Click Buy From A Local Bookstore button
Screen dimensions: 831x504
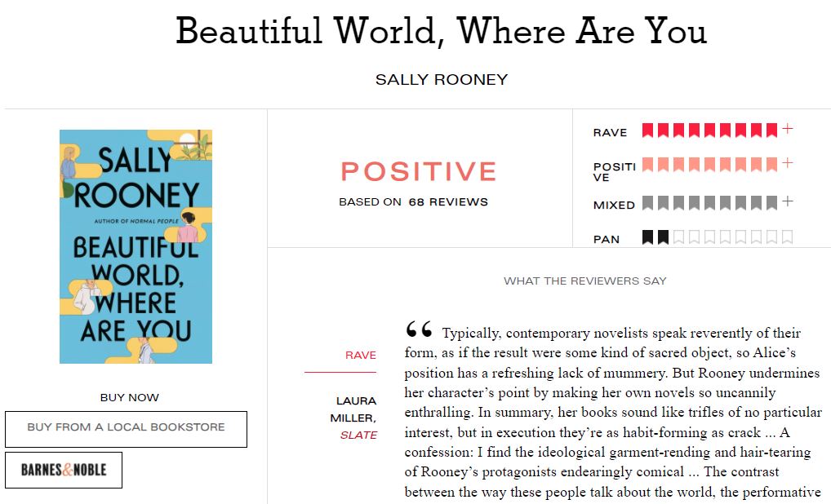tap(127, 429)
